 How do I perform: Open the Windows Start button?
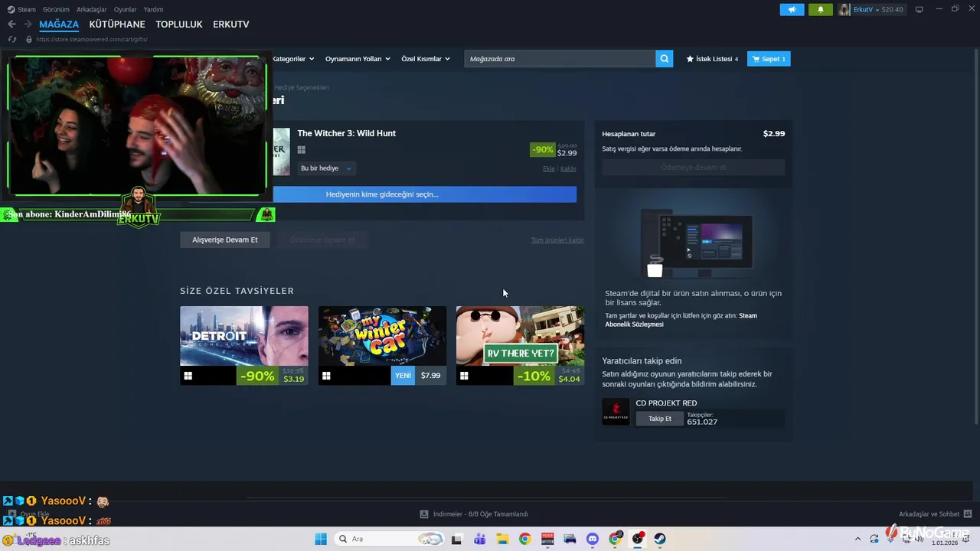320,539
